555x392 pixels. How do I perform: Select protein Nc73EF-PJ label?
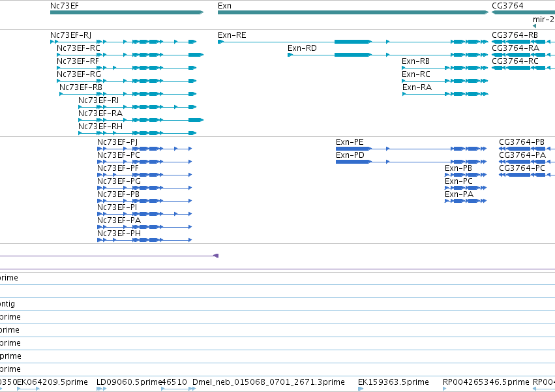point(117,142)
